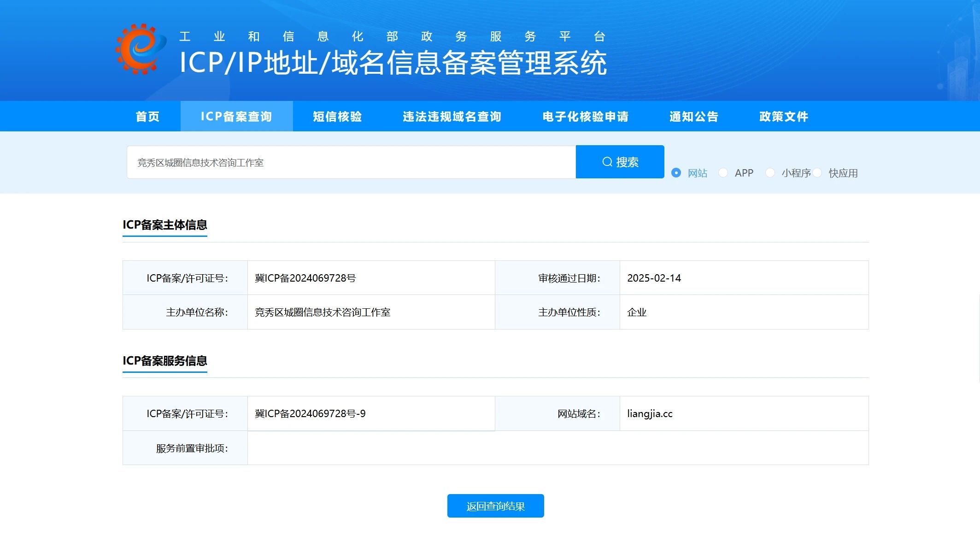Click the magnifier icon in search button
980x548 pixels.
(x=607, y=162)
